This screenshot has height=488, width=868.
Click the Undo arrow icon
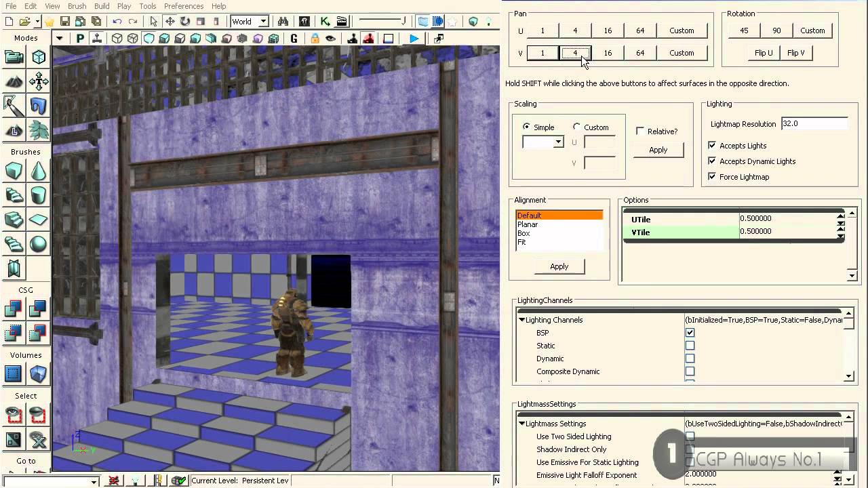pos(117,22)
